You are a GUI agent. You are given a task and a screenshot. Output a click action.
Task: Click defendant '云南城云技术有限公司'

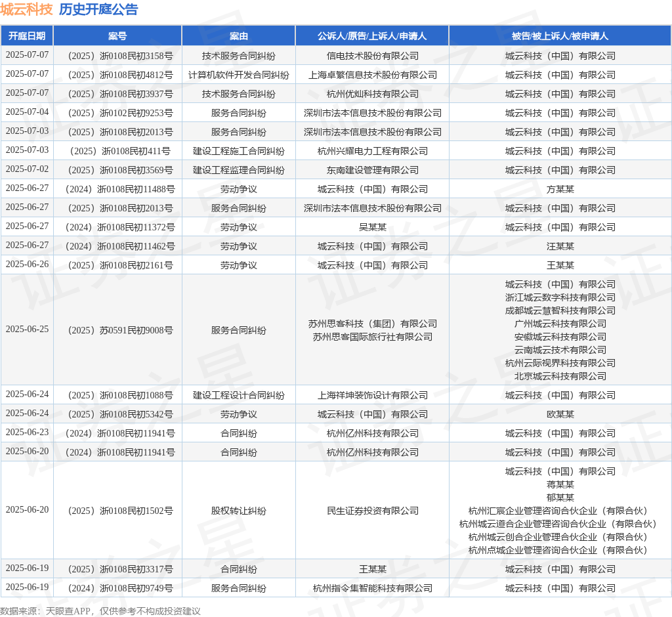pyautogui.click(x=560, y=351)
